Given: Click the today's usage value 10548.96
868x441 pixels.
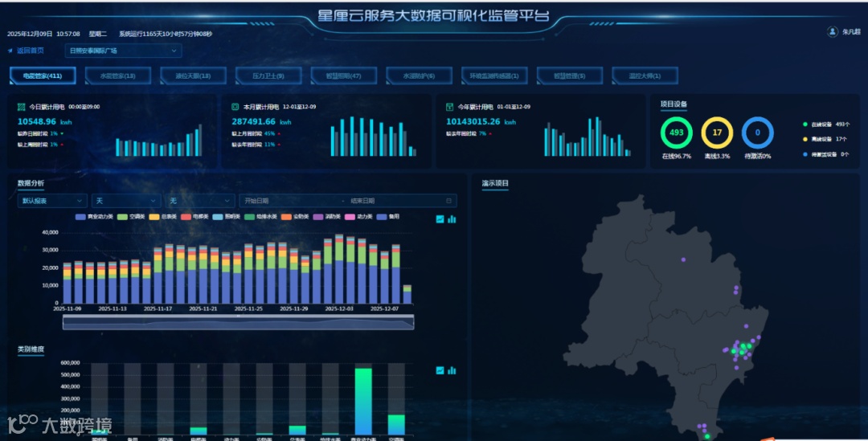Looking at the screenshot, I should pos(36,122).
